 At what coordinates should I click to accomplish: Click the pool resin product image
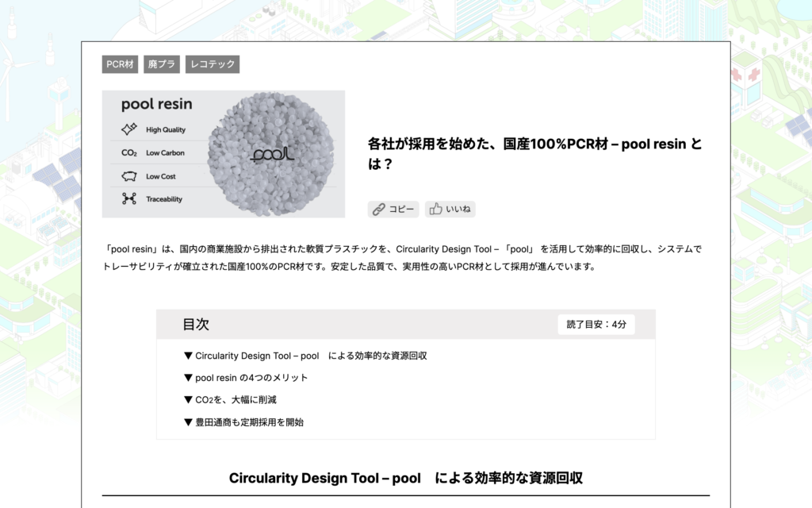point(224,154)
